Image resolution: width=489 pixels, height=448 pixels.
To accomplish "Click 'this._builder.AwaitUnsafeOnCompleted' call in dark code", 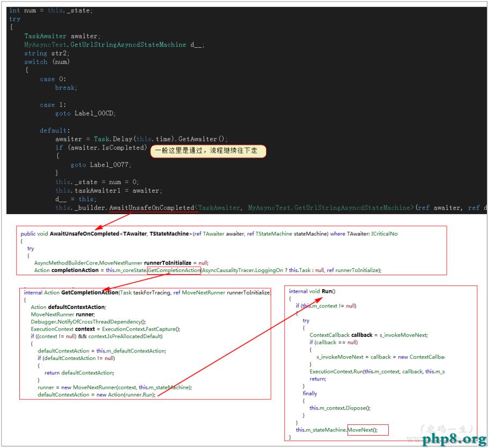I will click(x=125, y=208).
